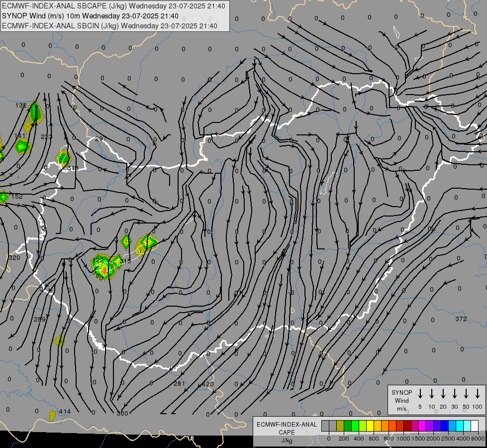Click the green CAPE patch beside value 132
Viewport: 487px width, 448px height.
(35, 112)
